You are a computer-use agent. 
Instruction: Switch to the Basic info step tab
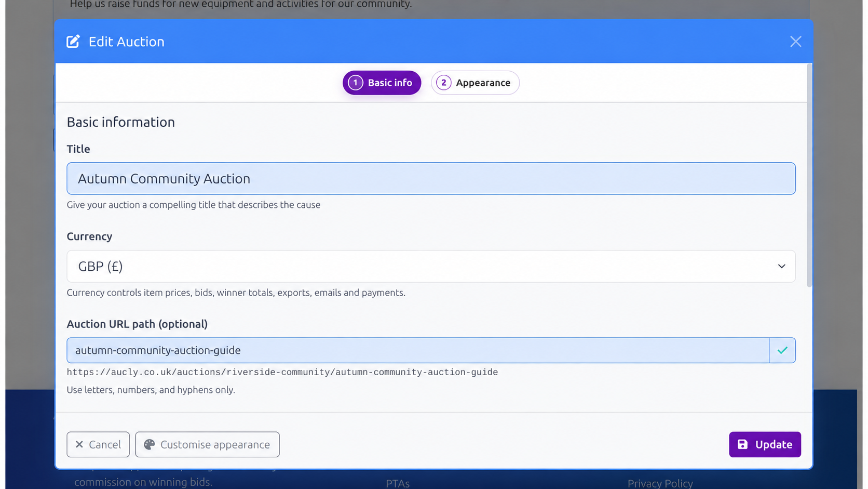tap(382, 83)
